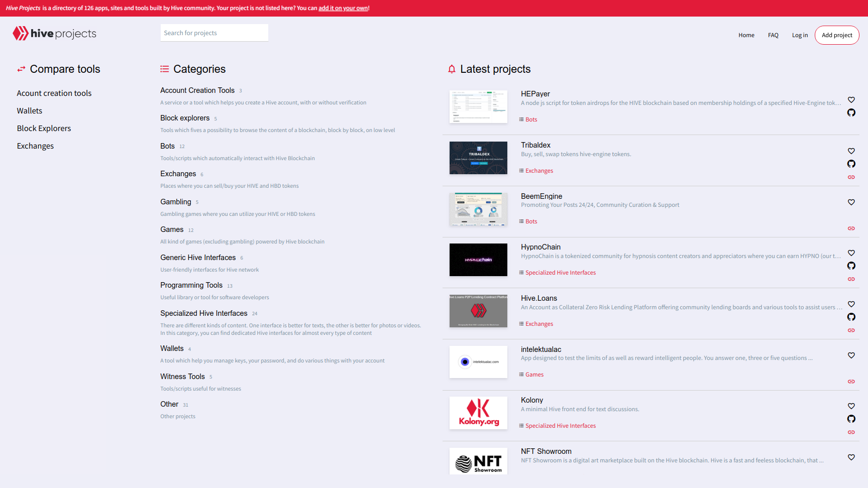Click Exchanges tag under Hive.Loans
Image resolution: width=868 pixels, height=488 pixels.
tap(539, 324)
